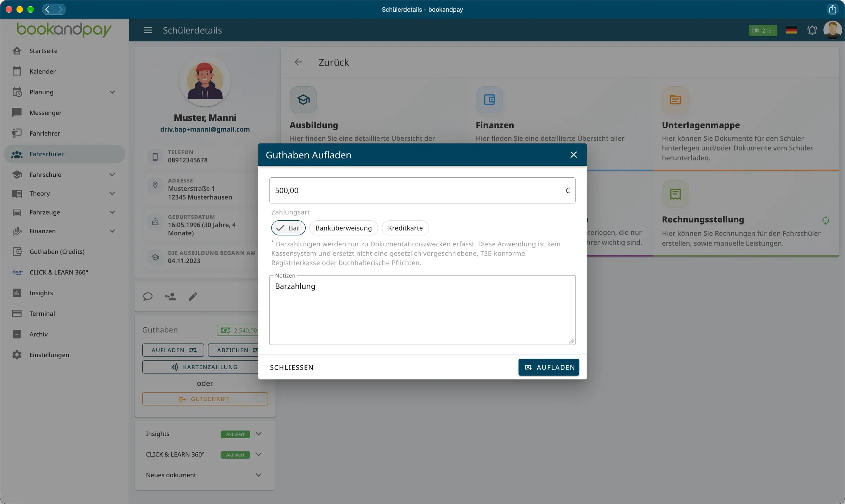Click the KARTENZAHLUNG button
845x504 pixels.
201,367
